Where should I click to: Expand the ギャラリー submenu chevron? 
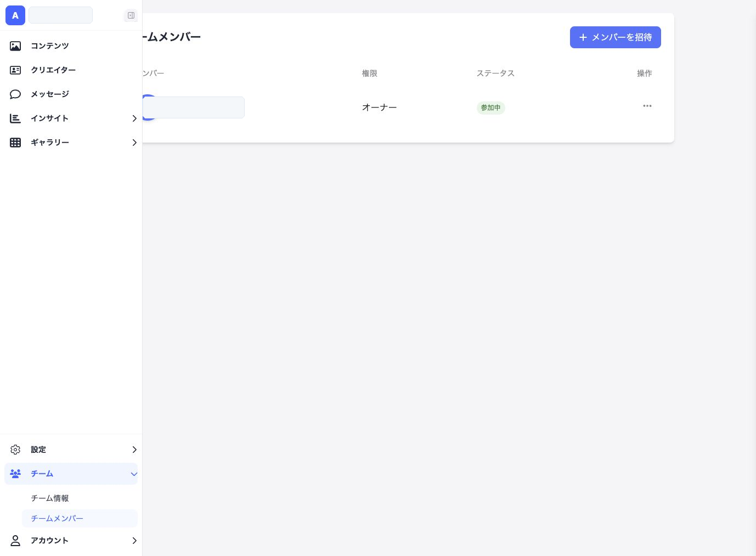click(134, 143)
